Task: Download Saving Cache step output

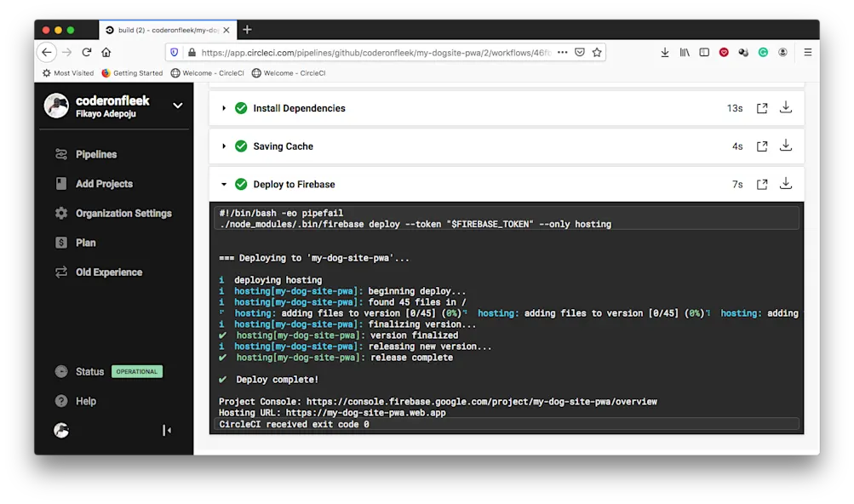Action: pyautogui.click(x=785, y=146)
